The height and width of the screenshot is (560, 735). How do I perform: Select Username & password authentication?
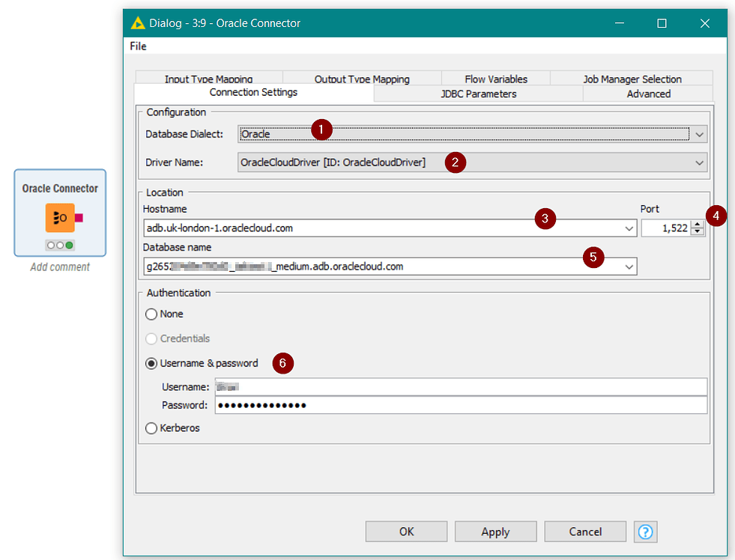(x=151, y=363)
